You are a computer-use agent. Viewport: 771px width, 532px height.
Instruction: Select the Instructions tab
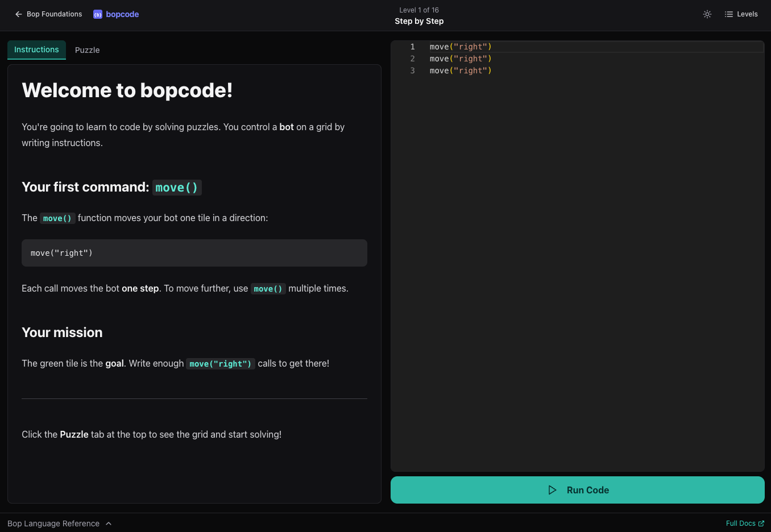pyautogui.click(x=36, y=49)
